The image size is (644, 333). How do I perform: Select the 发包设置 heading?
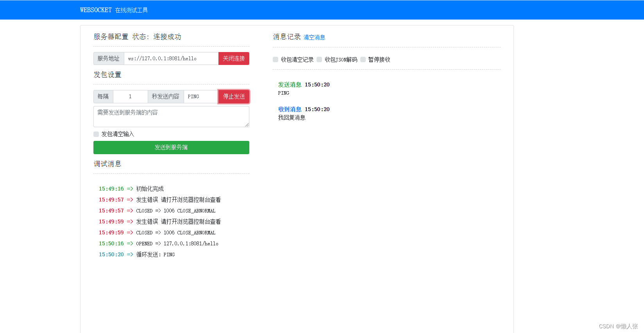click(x=107, y=75)
